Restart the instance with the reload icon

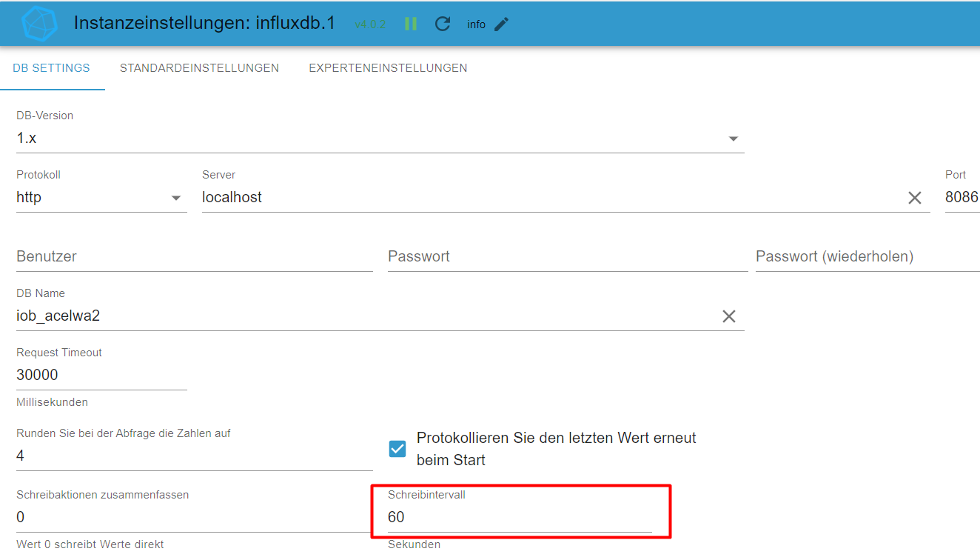pyautogui.click(x=443, y=24)
